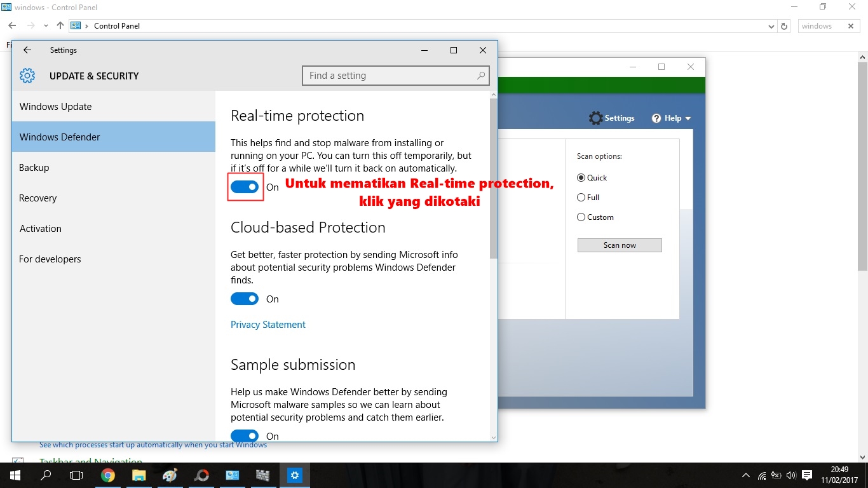Click the Control Panel window scrollbar thumb
The height and width of the screenshot is (488, 868).
point(862,166)
